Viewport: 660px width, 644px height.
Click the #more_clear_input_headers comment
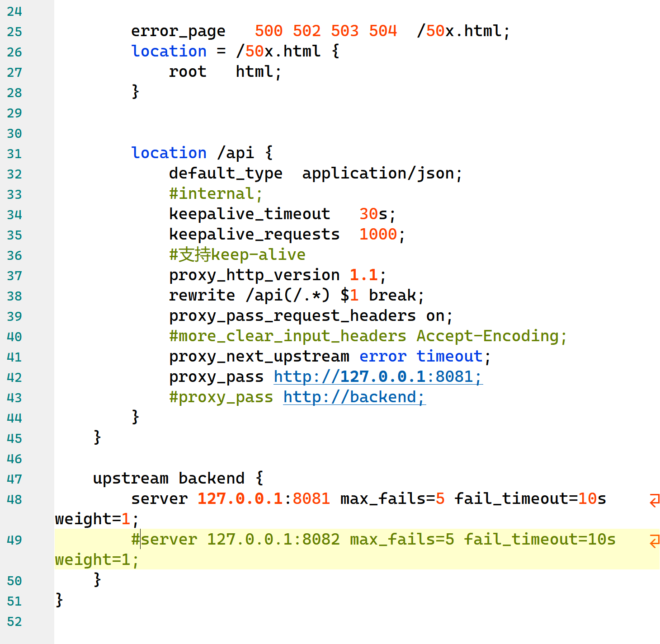tap(288, 336)
